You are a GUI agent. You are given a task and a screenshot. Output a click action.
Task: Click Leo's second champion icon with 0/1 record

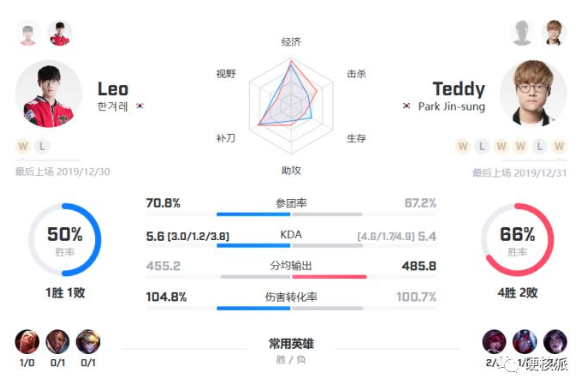[x=57, y=342]
